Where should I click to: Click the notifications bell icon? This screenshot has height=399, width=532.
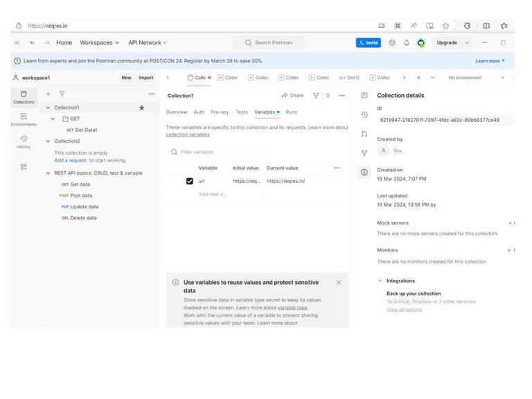(x=406, y=43)
